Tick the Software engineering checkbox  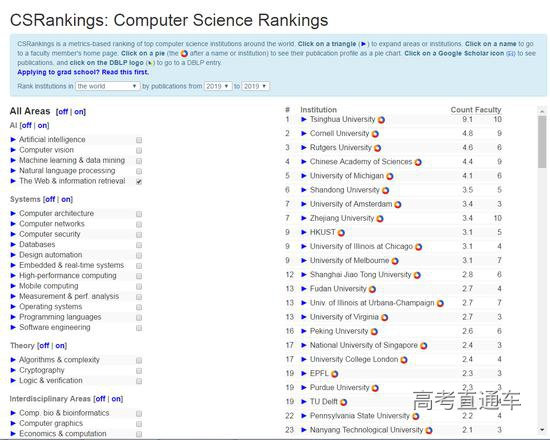pyautogui.click(x=139, y=328)
